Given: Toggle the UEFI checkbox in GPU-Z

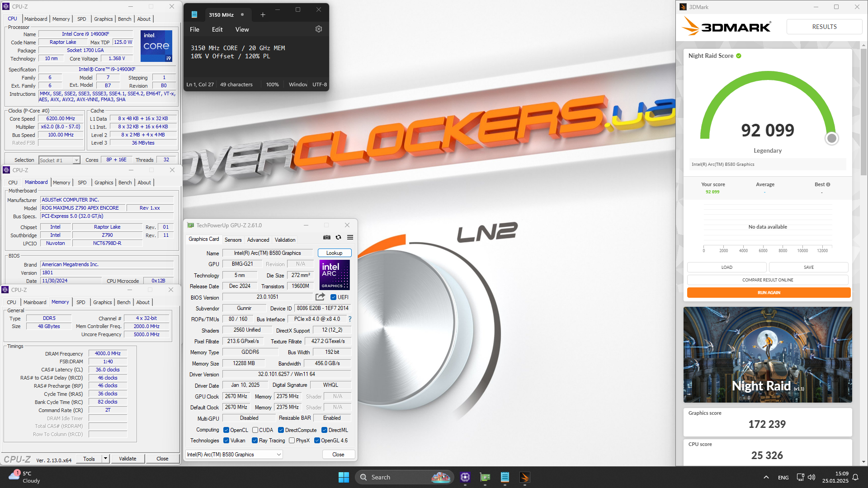Looking at the screenshot, I should click(x=333, y=297).
